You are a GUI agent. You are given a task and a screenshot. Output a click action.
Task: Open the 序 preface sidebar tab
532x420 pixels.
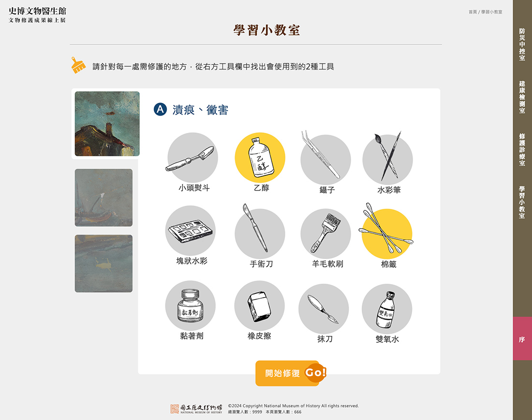(522, 339)
